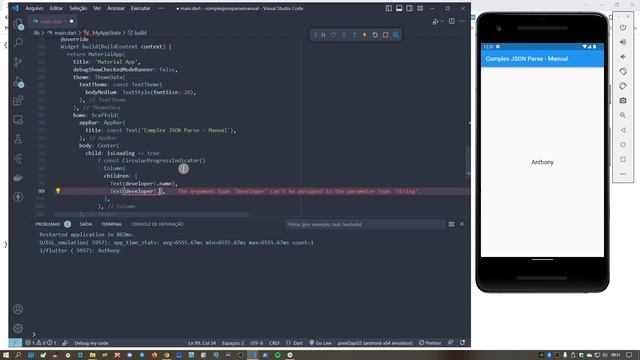Open the Source Control view
Image resolution: width=640 pixels, height=360 pixels.
pos(18,62)
